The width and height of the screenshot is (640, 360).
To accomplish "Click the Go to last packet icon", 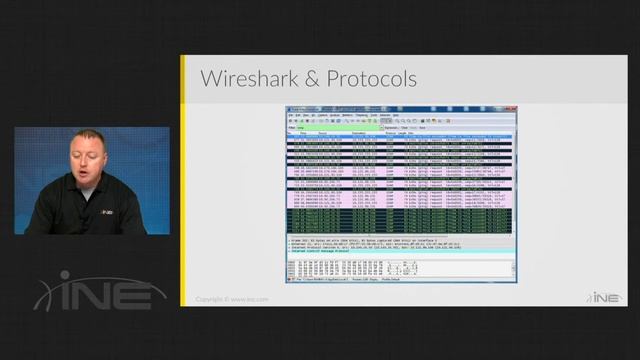I will 375,121.
